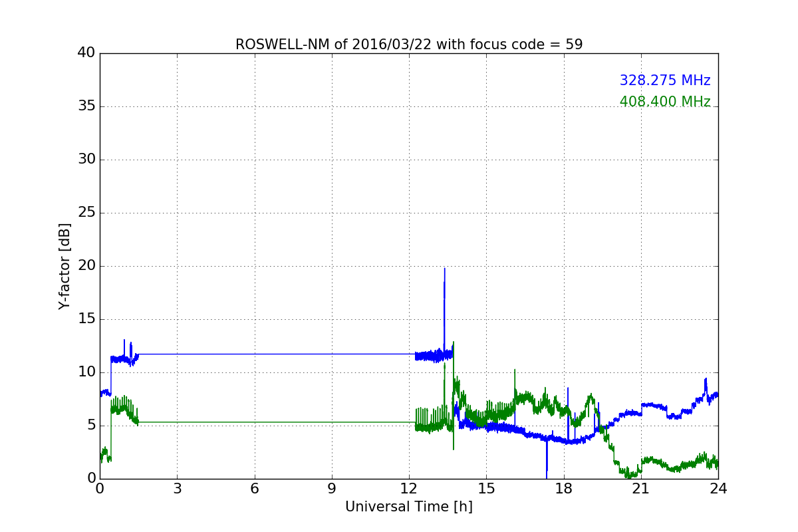Screen dimensions: 798x532
Task: Click y-axis tick label 35
Action: [x=86, y=106]
